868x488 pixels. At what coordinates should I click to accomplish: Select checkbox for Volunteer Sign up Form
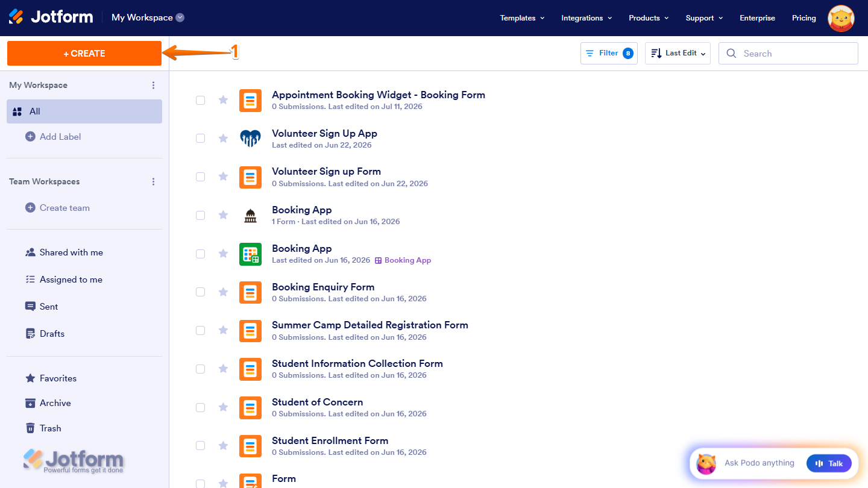coord(200,177)
